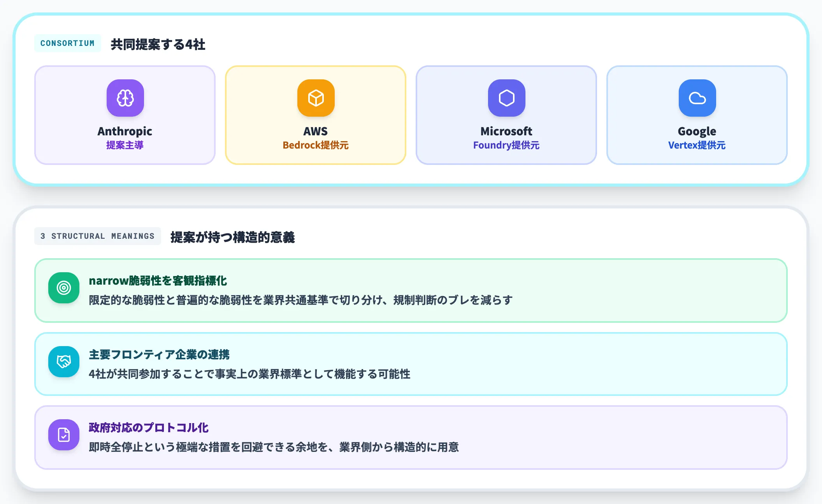The width and height of the screenshot is (822, 504).
Task: Click the purple document-check icon
Action: coord(64,435)
